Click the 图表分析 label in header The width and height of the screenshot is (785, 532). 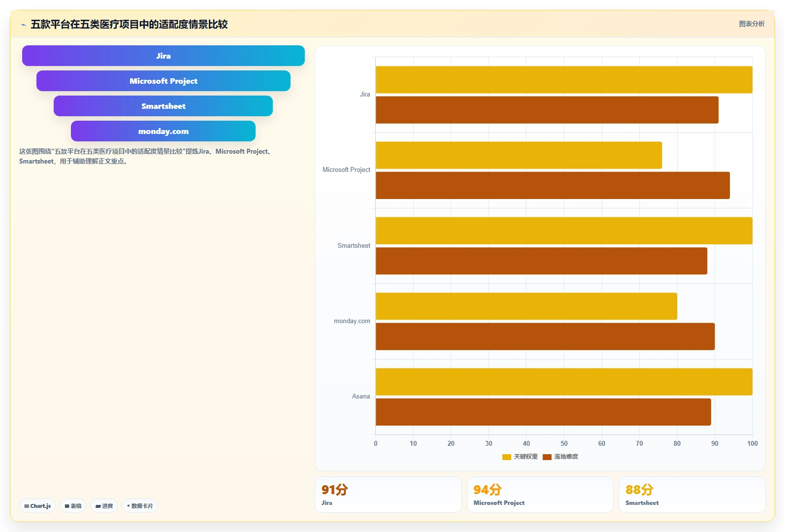pos(752,24)
